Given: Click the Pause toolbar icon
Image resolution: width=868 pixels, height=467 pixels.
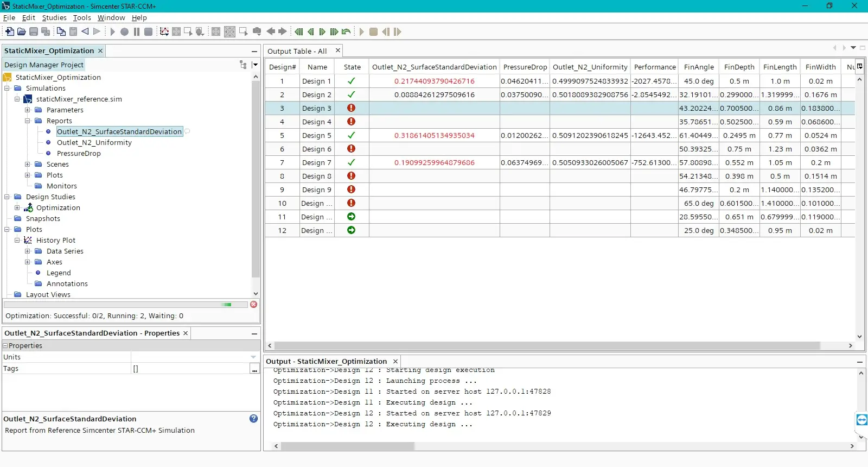Looking at the screenshot, I should click(x=136, y=31).
